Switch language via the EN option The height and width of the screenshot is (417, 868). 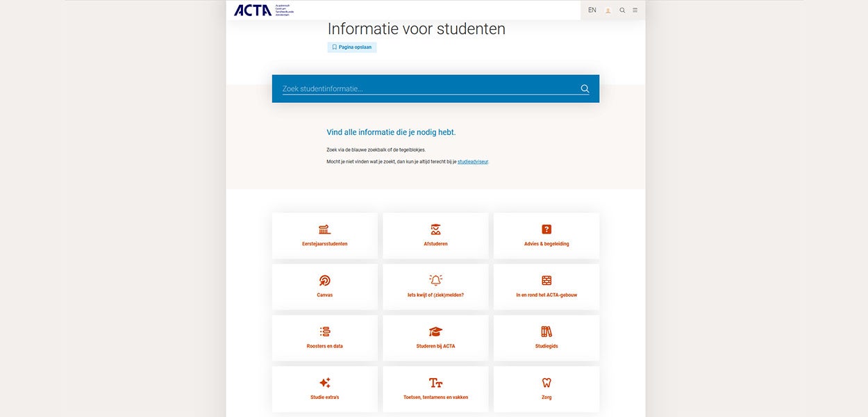(x=592, y=10)
